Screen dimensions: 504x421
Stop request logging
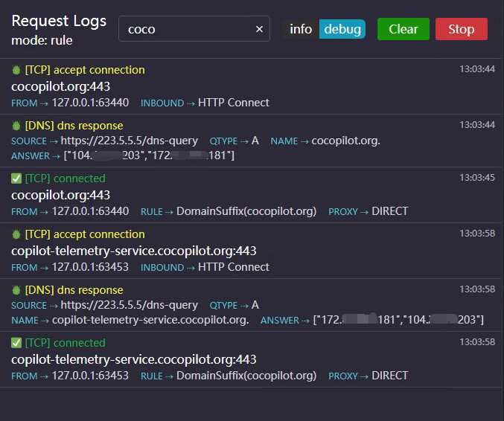(x=462, y=29)
